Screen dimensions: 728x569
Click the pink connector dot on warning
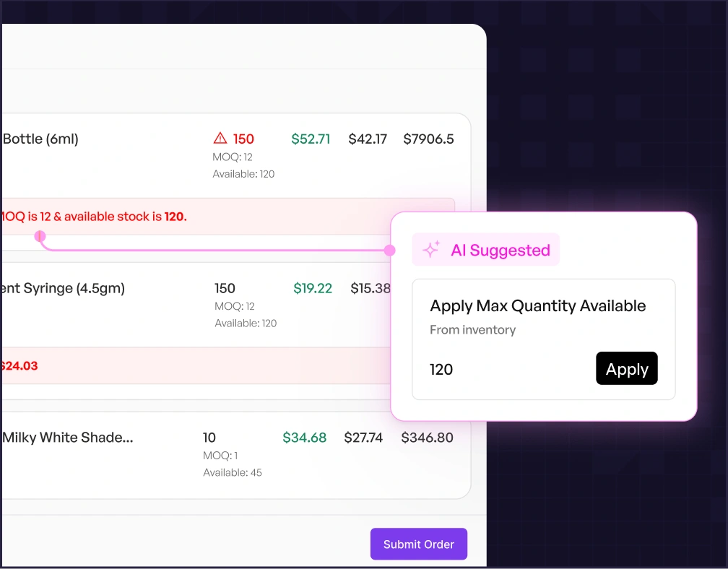click(40, 236)
